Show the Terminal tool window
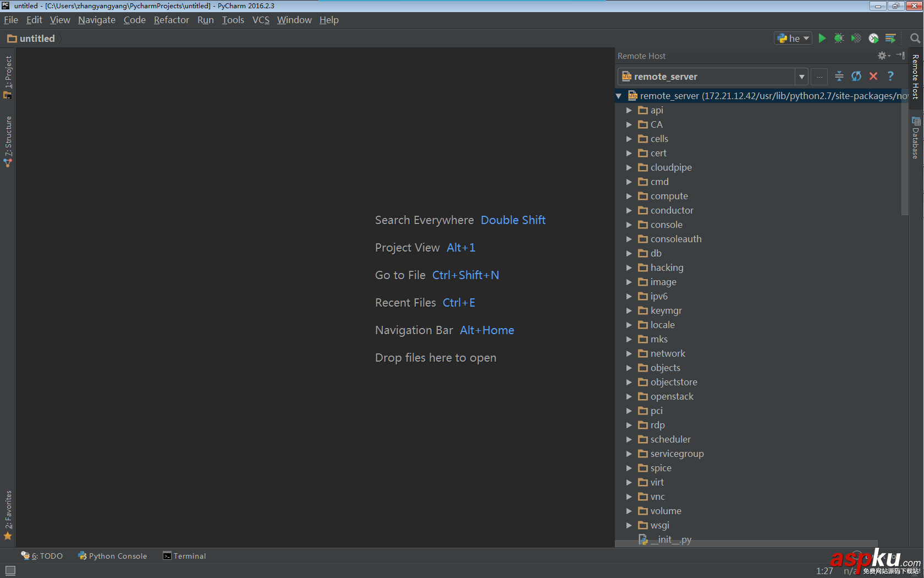 click(x=184, y=556)
